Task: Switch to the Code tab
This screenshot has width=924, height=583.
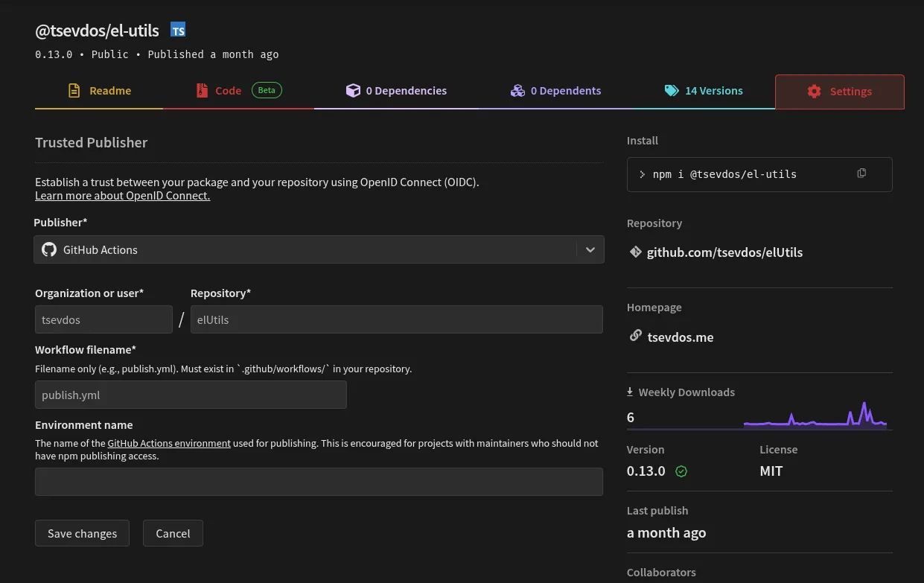Action: click(228, 91)
